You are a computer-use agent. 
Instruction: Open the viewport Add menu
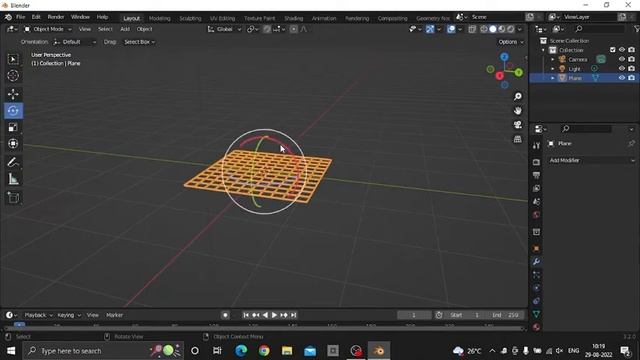click(x=125, y=29)
